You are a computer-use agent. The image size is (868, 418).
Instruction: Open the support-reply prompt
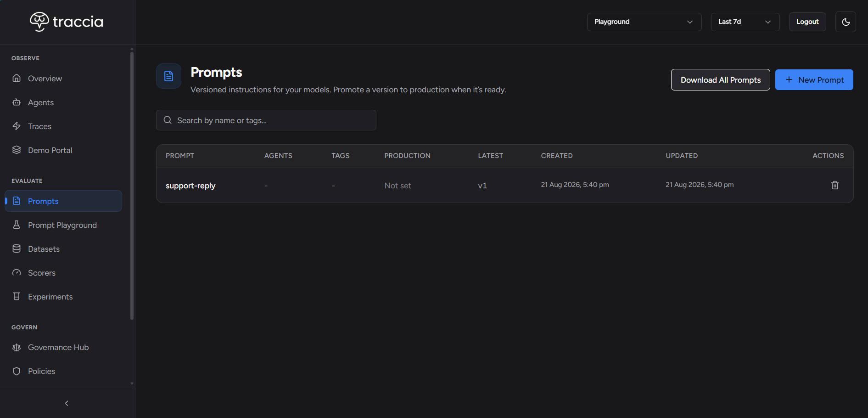pos(190,186)
